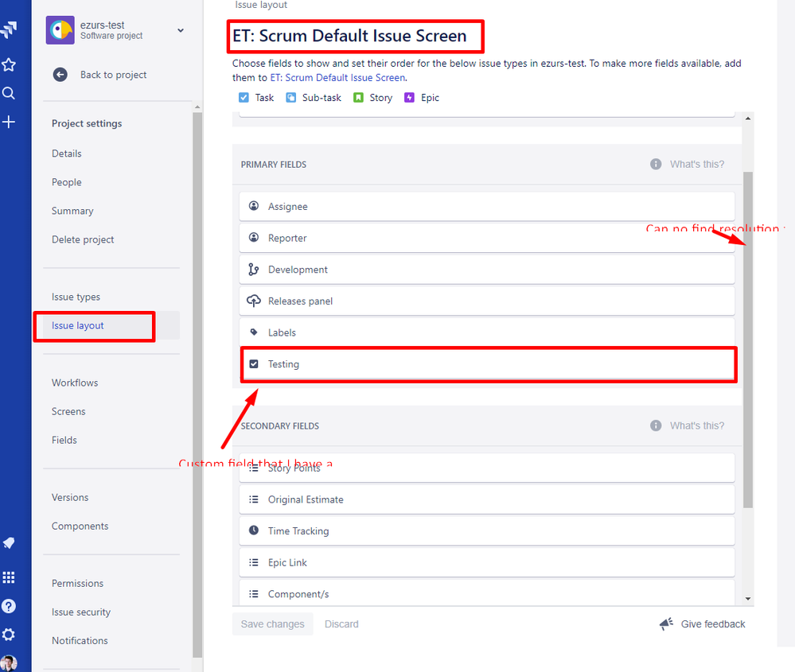Open starred items via star icon
795x672 pixels.
9,64
